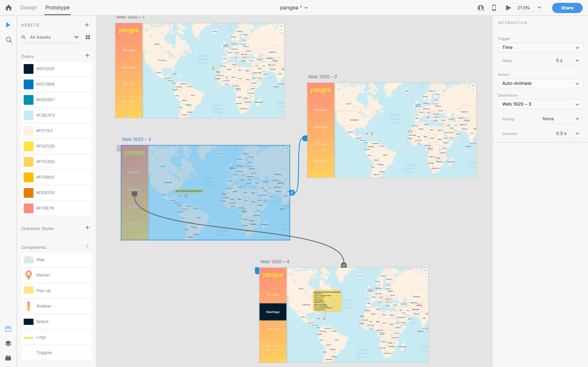The height and width of the screenshot is (367, 588).
Task: Select the Prototype tab
Action: [x=57, y=8]
